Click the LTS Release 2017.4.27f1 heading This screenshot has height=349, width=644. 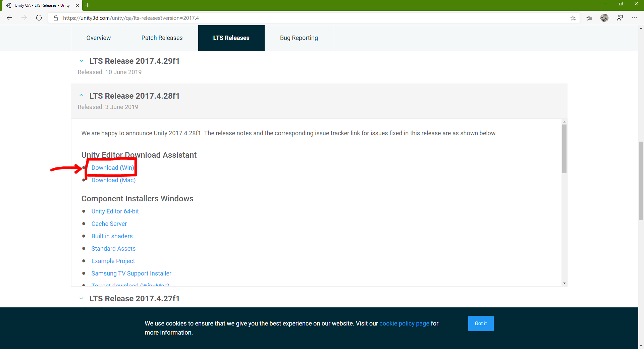pyautogui.click(x=134, y=298)
